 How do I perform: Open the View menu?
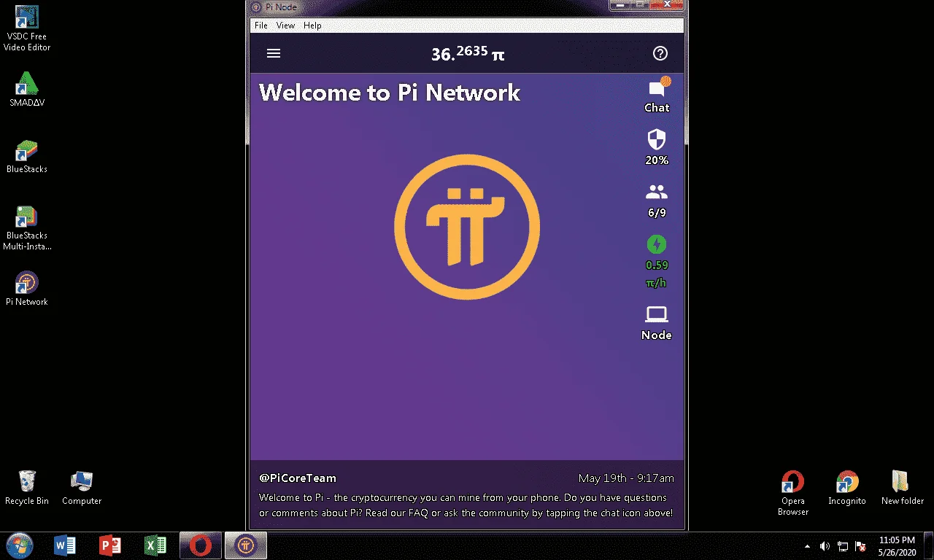pos(285,26)
